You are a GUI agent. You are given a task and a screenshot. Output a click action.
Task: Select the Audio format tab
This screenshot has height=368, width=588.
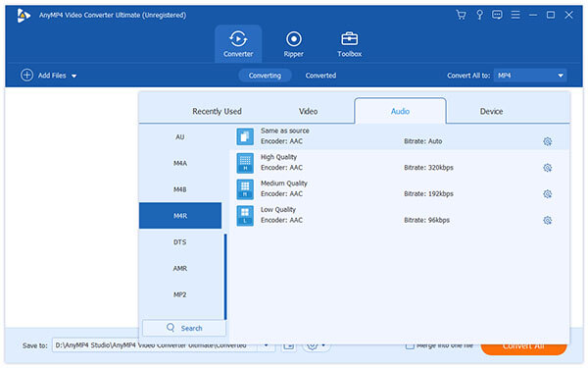pyautogui.click(x=400, y=111)
